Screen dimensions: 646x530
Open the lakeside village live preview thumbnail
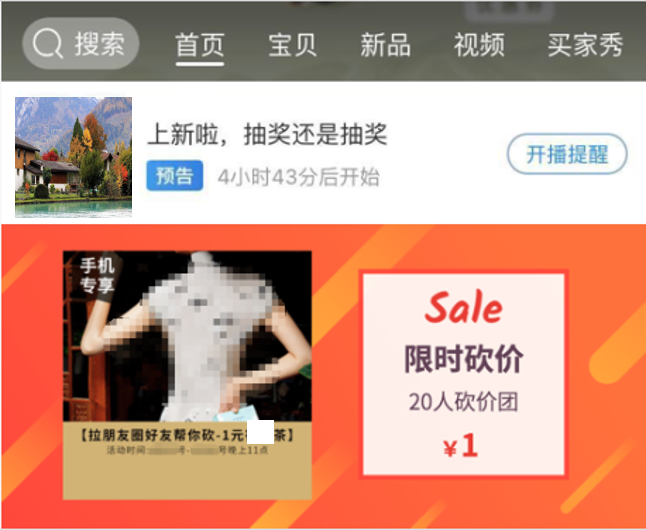tap(74, 157)
